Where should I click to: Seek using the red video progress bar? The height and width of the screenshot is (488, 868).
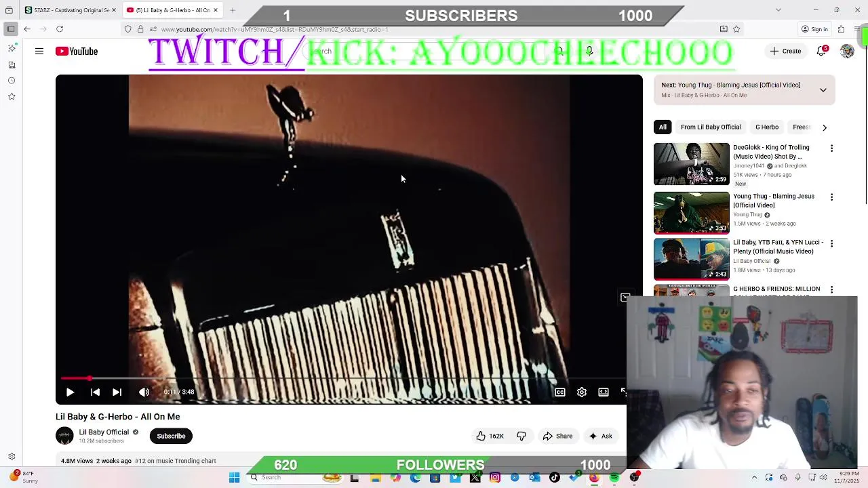pos(342,378)
